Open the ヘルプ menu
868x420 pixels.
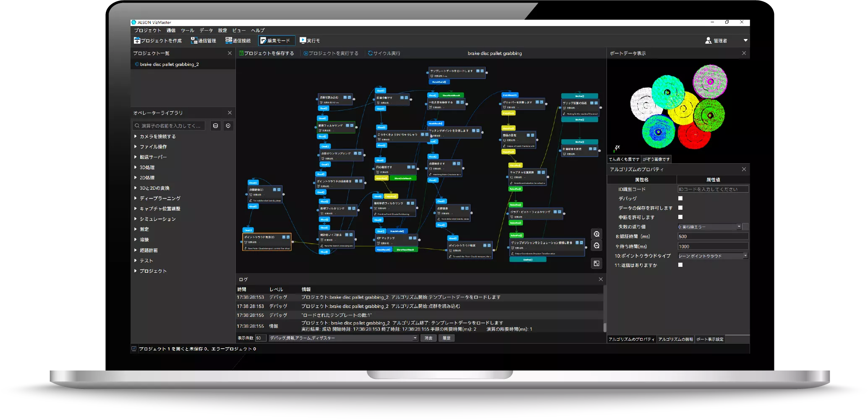click(x=258, y=30)
